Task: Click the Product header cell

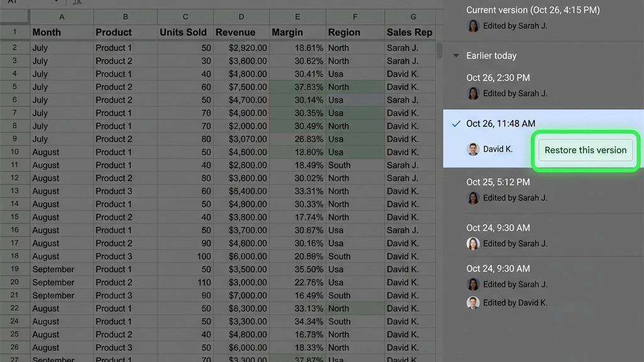Action: [125, 33]
